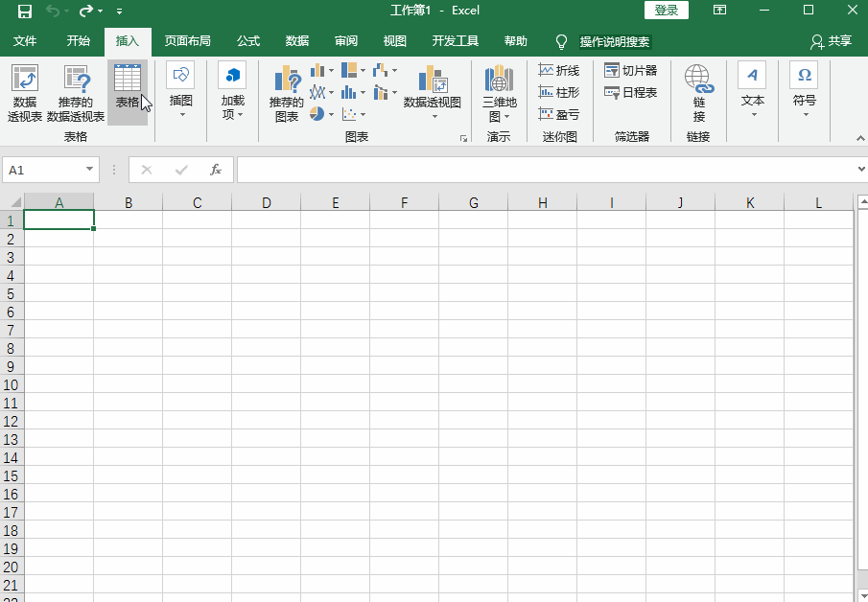Select column K header
Image resolution: width=868 pixels, height=602 pixels.
pos(749,202)
